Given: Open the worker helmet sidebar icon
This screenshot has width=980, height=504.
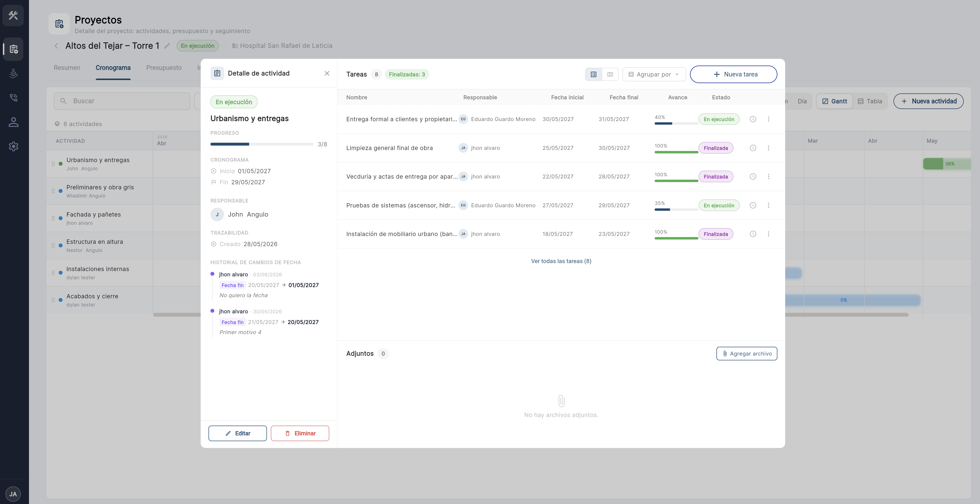Looking at the screenshot, I should point(13,73).
